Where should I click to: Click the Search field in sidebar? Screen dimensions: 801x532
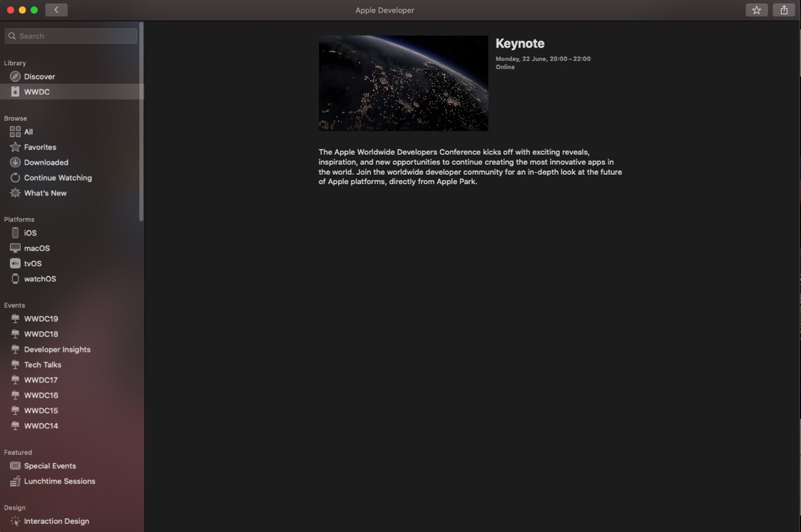point(71,36)
